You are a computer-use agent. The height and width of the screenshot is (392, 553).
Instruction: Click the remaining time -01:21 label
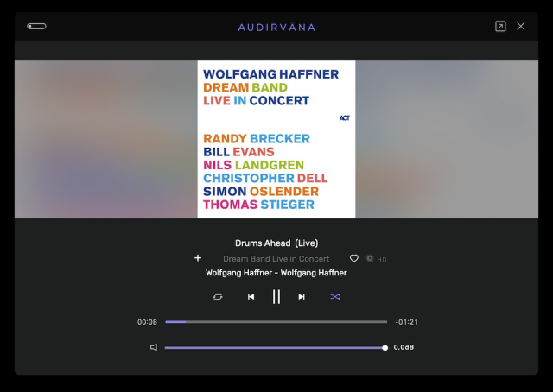point(407,322)
